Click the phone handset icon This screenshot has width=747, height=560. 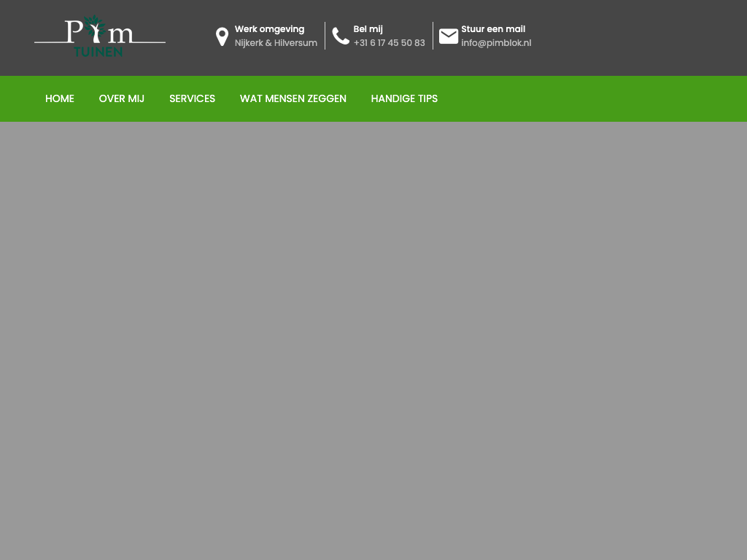[341, 36]
